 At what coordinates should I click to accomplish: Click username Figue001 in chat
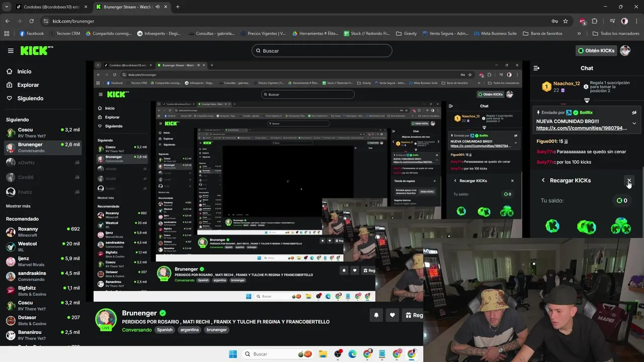[546, 141]
